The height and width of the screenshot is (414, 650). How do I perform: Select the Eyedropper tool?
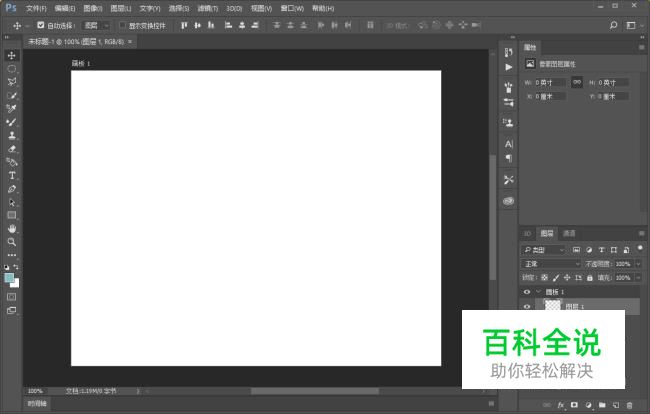pyautogui.click(x=12, y=109)
